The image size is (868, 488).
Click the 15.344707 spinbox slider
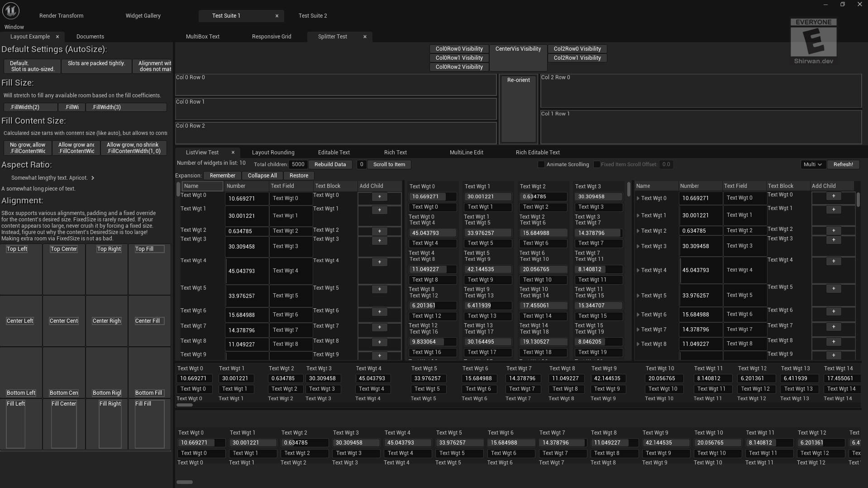point(598,306)
